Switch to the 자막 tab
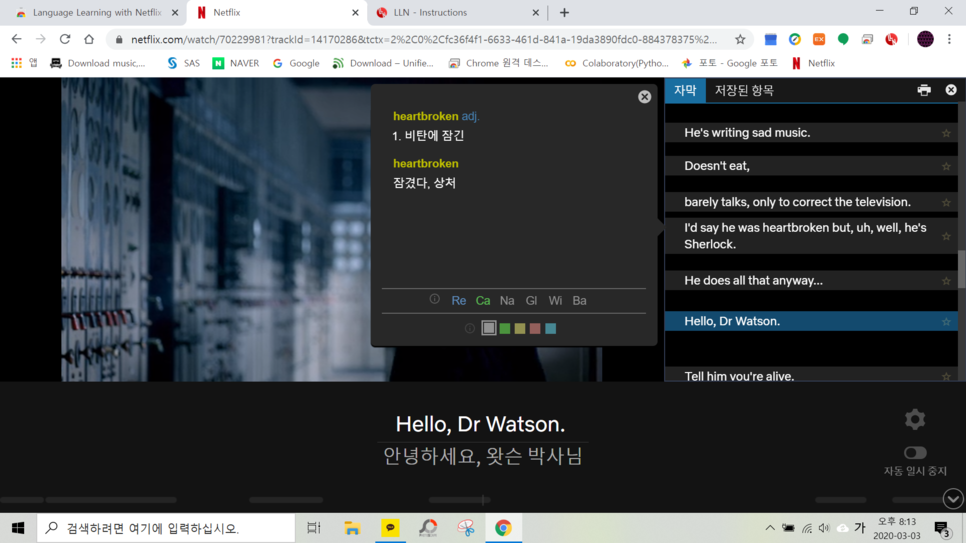The image size is (966, 543). click(685, 91)
